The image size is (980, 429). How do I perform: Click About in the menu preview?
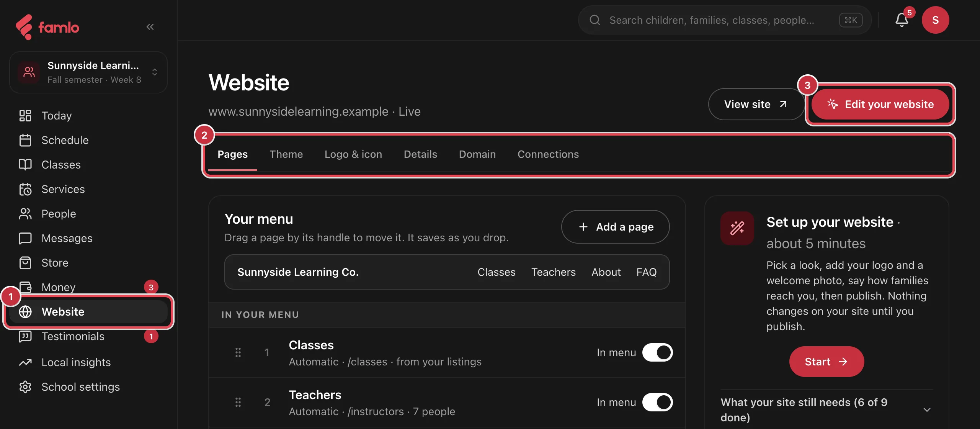point(606,272)
